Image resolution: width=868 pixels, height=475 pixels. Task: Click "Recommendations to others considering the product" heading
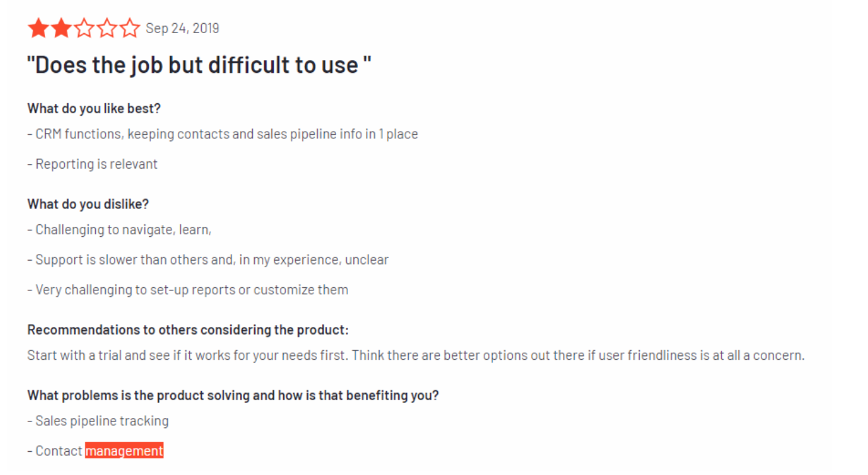pyautogui.click(x=188, y=329)
